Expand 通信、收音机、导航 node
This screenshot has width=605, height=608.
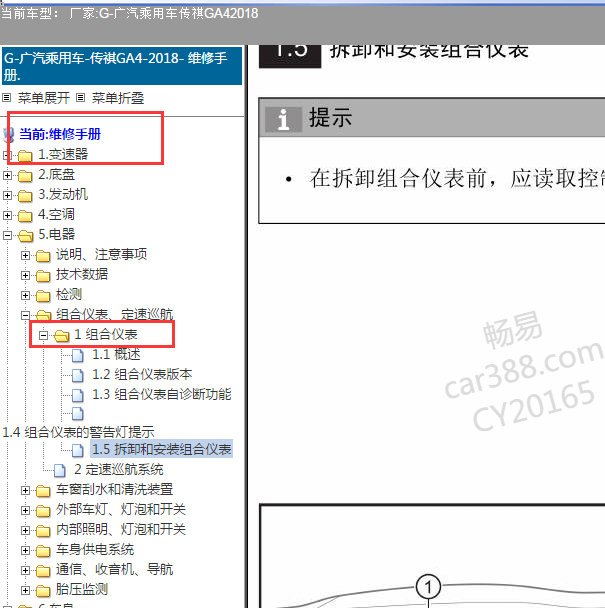point(25,570)
